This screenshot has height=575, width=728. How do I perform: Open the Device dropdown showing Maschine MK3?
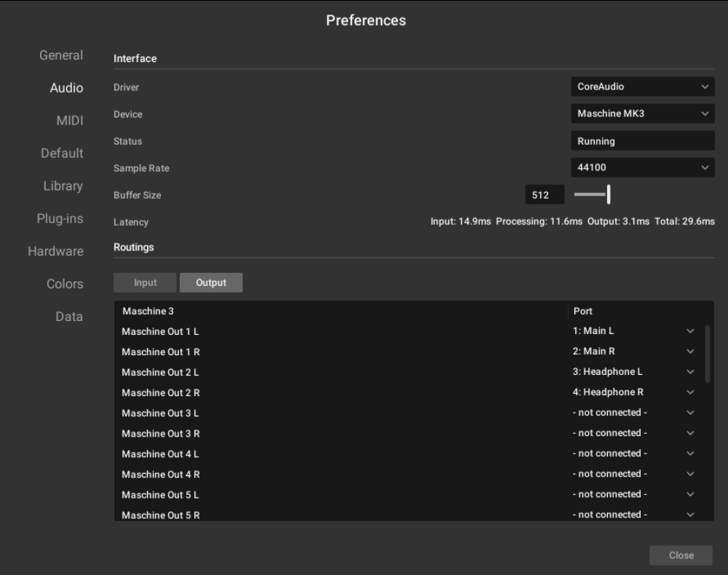point(643,114)
